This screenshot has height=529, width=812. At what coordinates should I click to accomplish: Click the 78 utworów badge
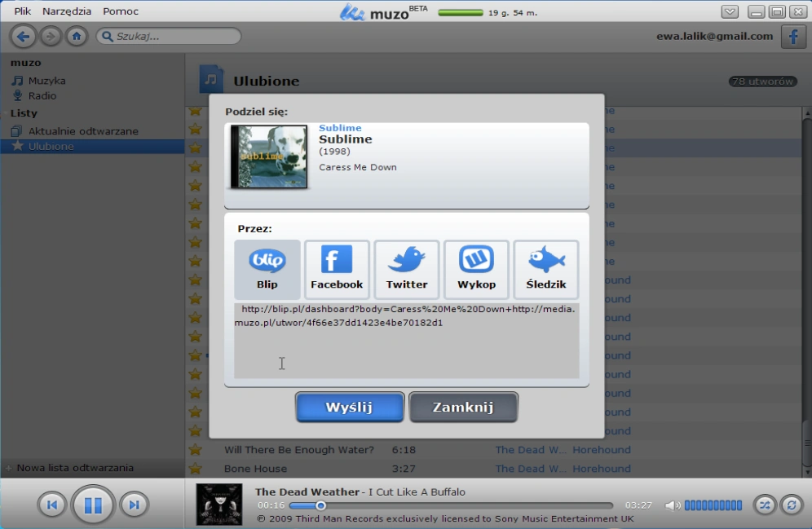coord(763,82)
